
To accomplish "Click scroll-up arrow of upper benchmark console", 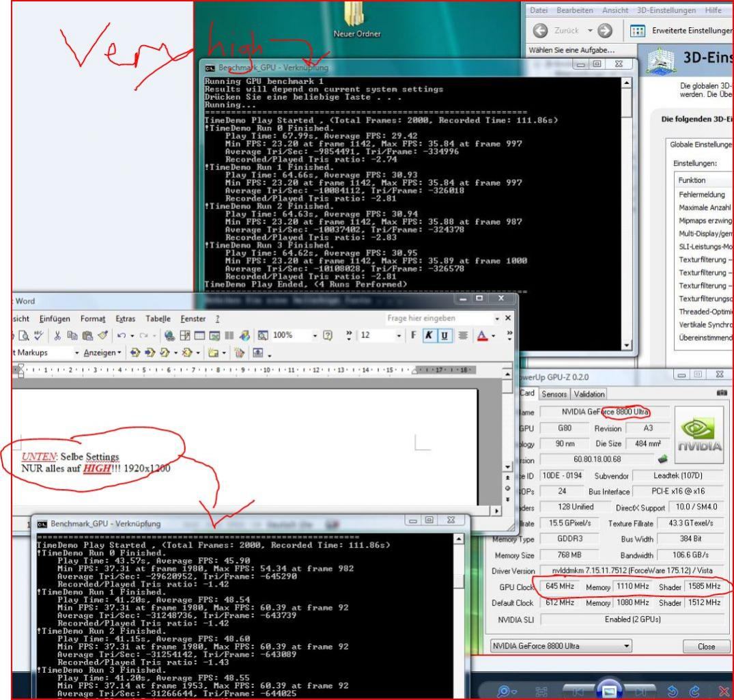I will 626,83.
